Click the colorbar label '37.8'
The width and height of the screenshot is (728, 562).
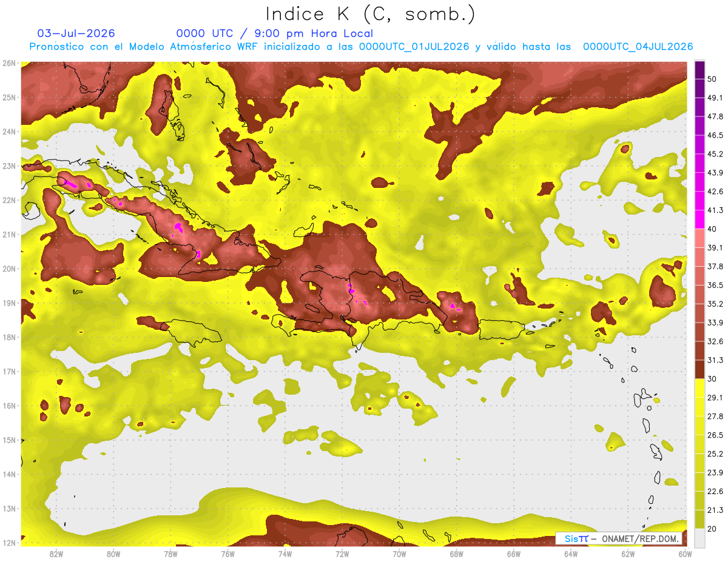pos(715,266)
